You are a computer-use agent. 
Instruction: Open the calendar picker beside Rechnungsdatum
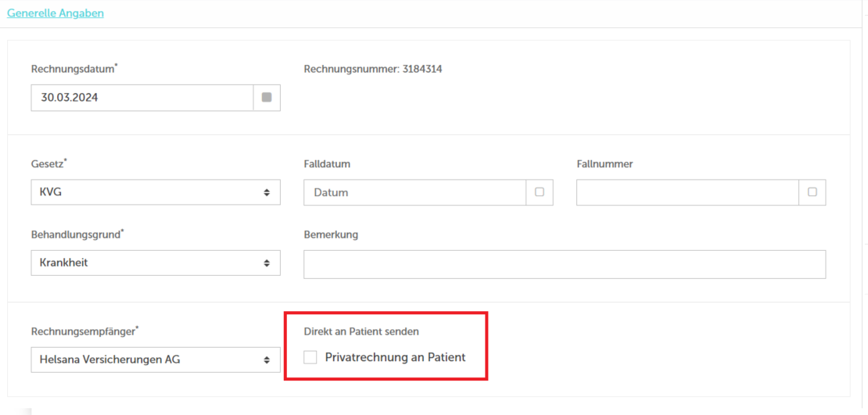click(x=267, y=98)
